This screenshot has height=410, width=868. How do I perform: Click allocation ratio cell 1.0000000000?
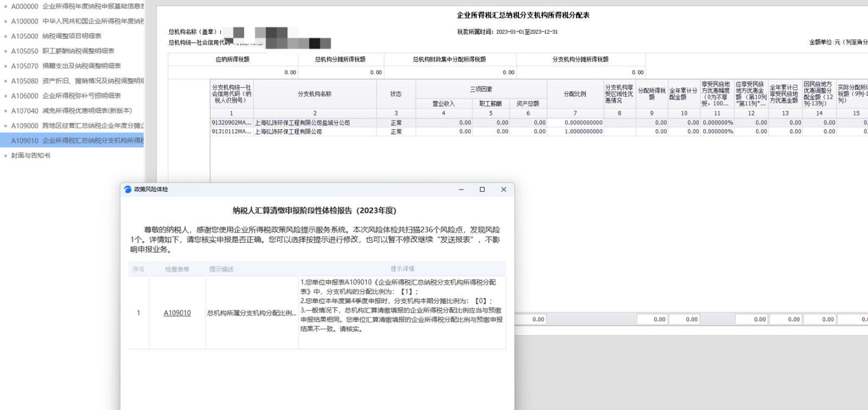pos(576,131)
